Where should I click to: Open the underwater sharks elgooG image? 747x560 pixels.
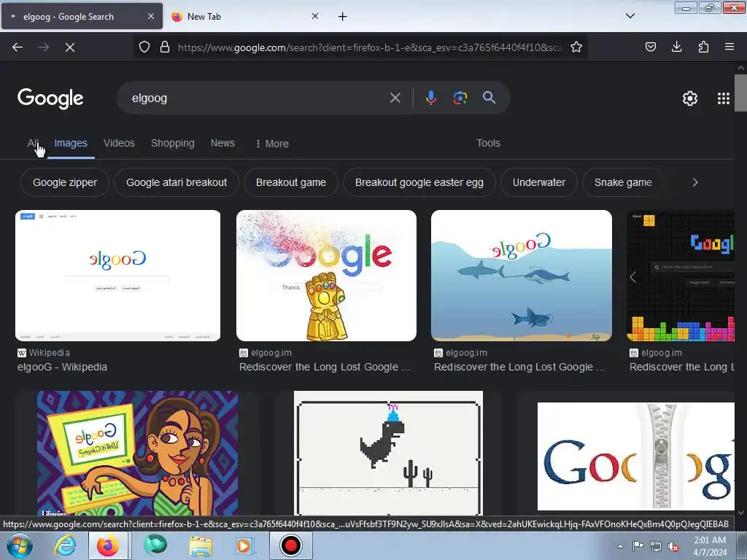pos(521,275)
